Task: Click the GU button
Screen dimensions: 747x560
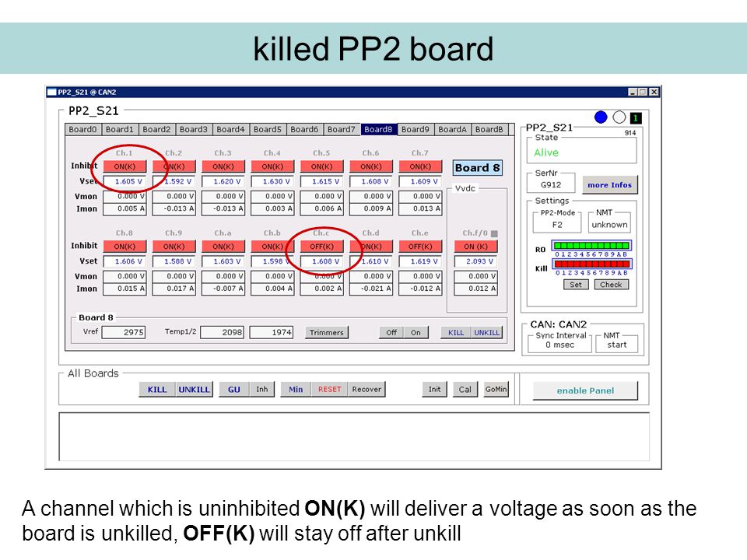Action: [x=234, y=390]
